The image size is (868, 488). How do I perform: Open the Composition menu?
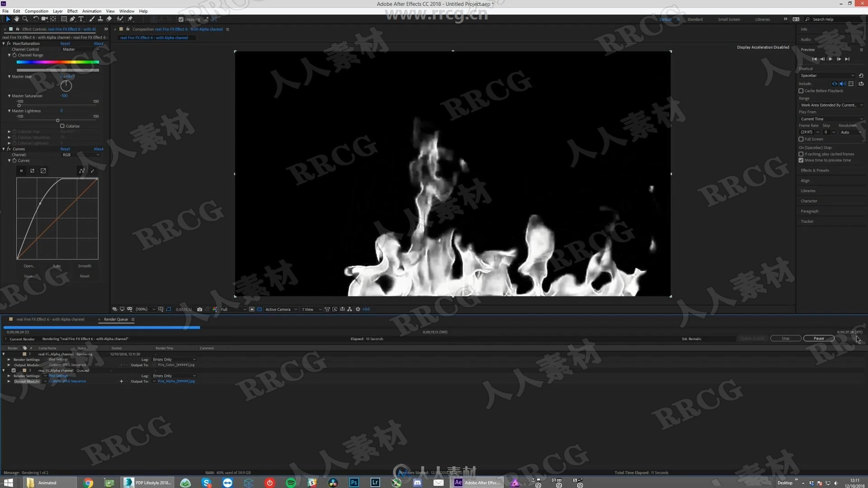click(36, 11)
